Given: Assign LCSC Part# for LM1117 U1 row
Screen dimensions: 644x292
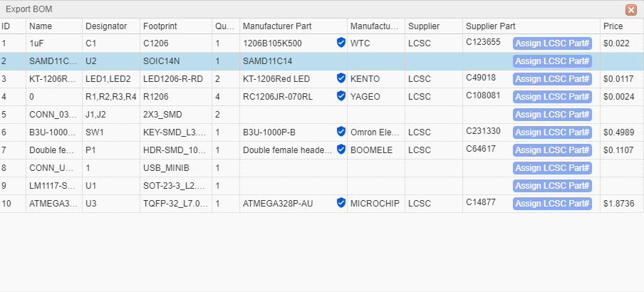Looking at the screenshot, I should tap(553, 186).
